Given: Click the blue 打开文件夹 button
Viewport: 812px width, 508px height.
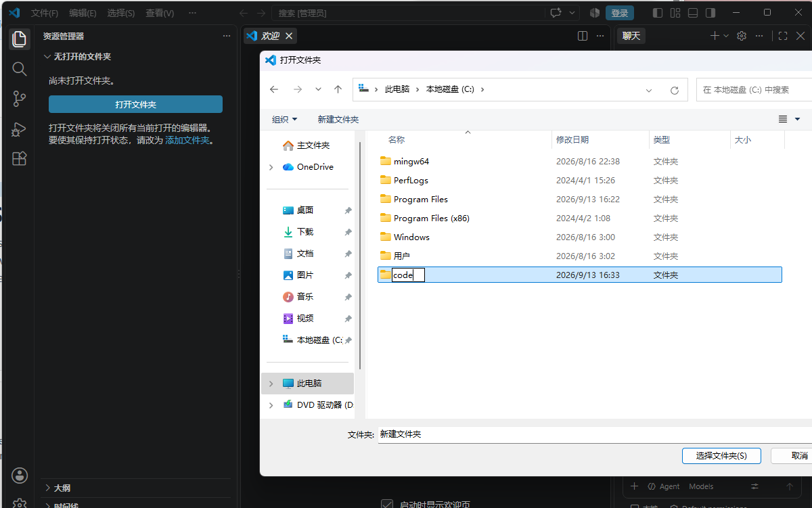Looking at the screenshot, I should [135, 104].
